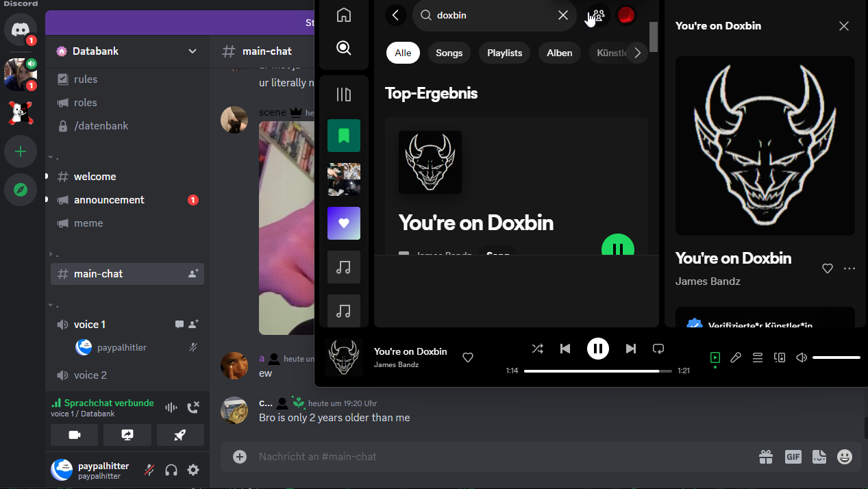Open Your Library in Spotify sidebar
The height and width of the screenshot is (489, 868).
pos(344,94)
